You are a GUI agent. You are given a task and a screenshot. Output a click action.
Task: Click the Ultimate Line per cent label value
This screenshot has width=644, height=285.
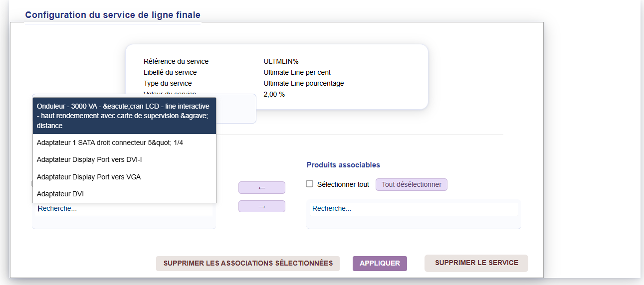point(297,72)
